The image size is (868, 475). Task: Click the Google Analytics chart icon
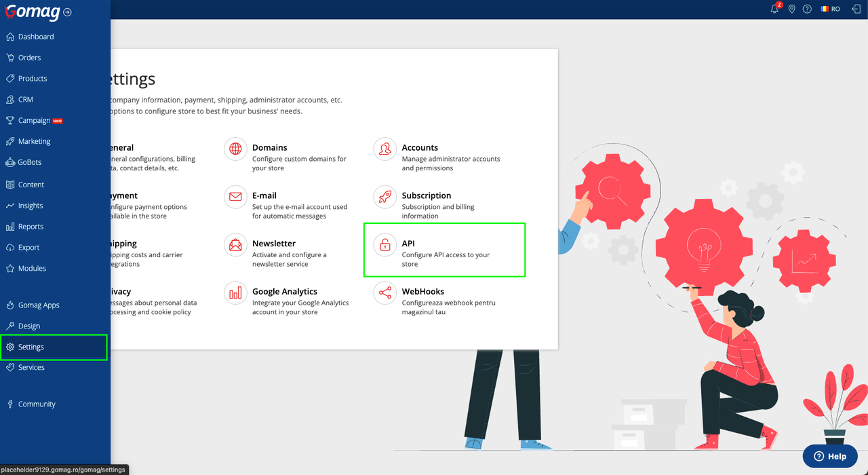pyautogui.click(x=235, y=293)
